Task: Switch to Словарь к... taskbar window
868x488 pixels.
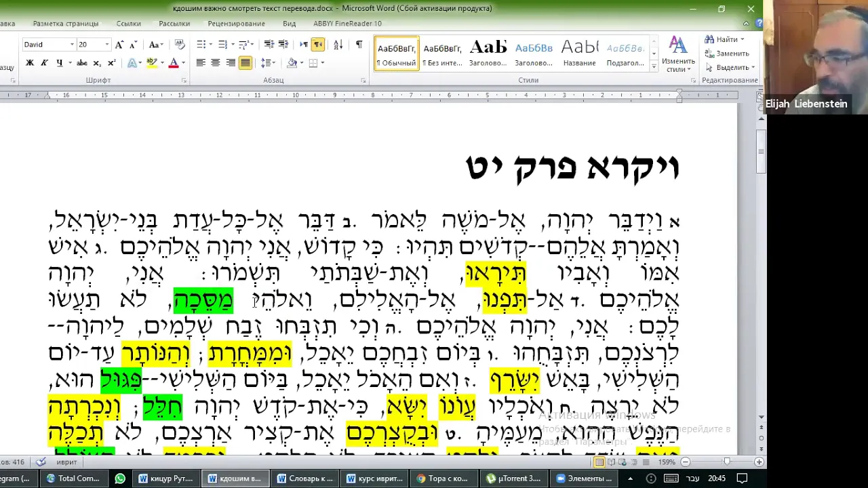Action: (x=305, y=479)
